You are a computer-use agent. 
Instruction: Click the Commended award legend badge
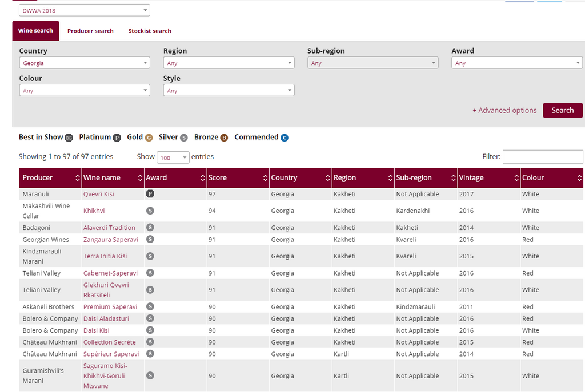[285, 138]
